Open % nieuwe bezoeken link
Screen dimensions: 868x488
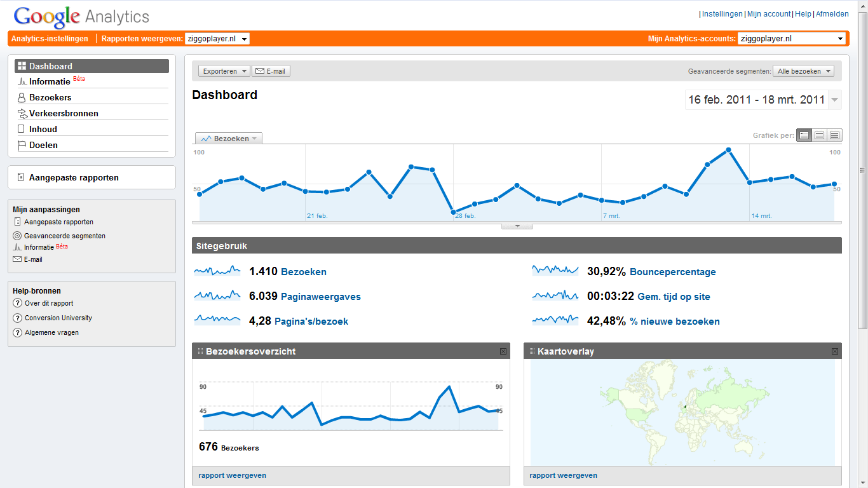(675, 322)
